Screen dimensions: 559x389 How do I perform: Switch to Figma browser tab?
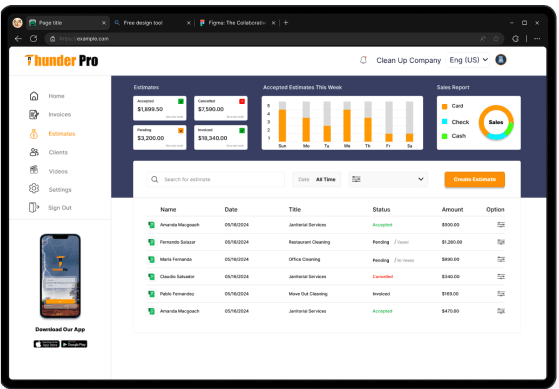pos(237,23)
